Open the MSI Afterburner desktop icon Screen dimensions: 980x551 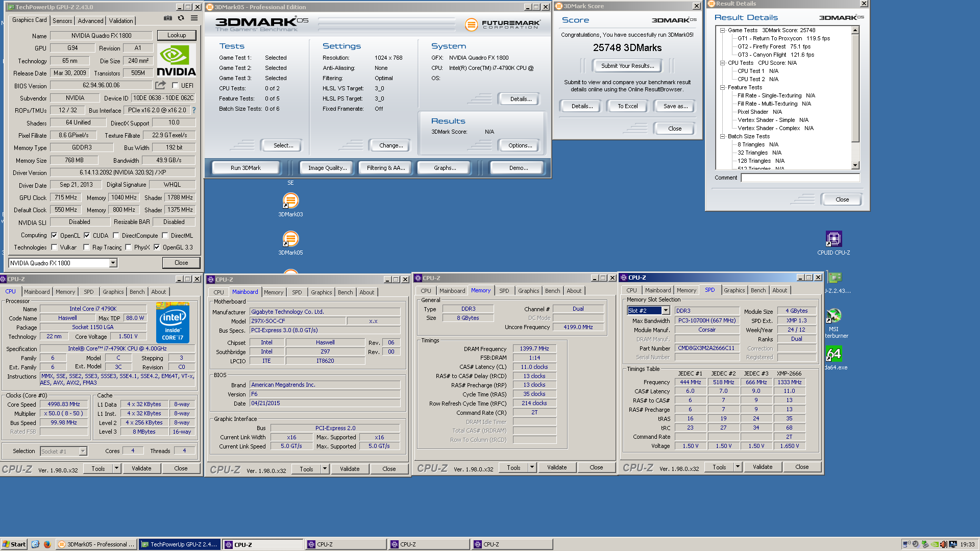coord(834,324)
